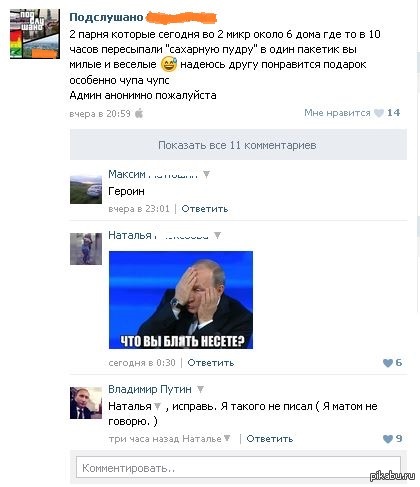Expand dropdown arrow next to Владимир Путин name

(200, 389)
